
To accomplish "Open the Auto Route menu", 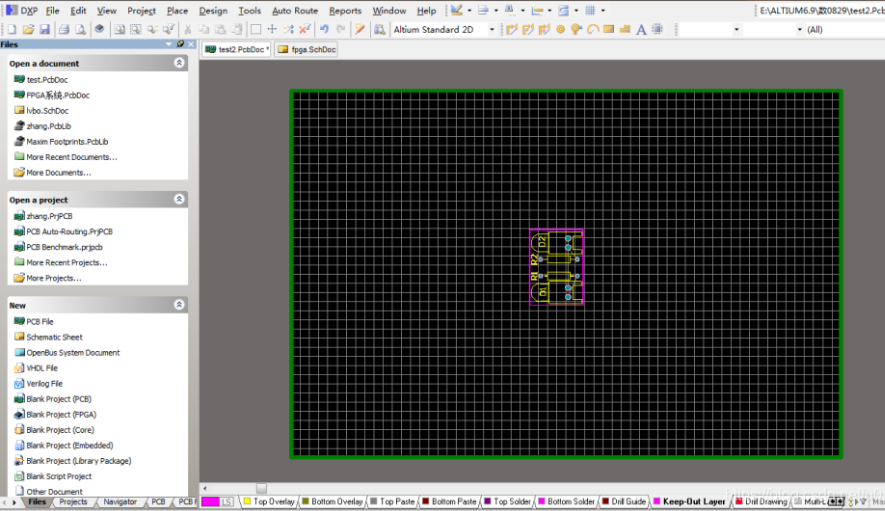I will (295, 11).
